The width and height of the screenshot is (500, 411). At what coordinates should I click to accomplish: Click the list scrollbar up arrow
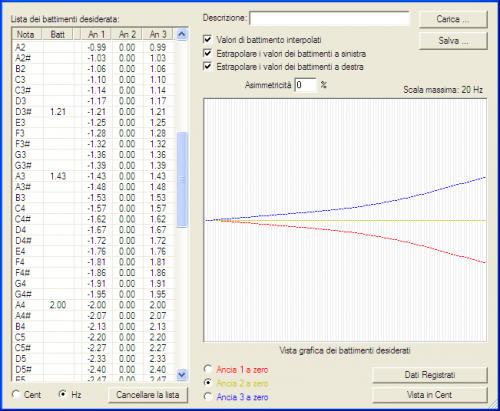(x=182, y=34)
